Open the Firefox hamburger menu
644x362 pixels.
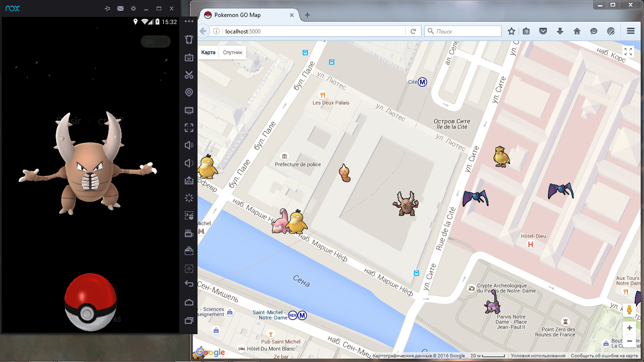coord(631,31)
